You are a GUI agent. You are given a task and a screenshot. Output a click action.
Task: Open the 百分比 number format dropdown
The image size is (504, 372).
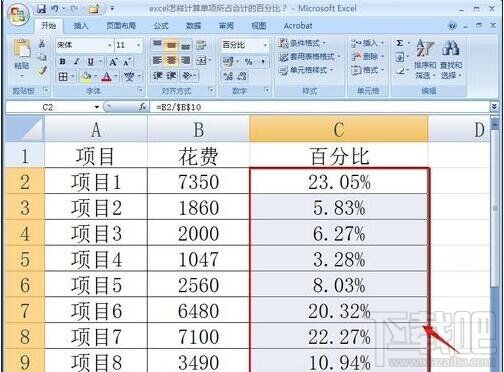265,45
